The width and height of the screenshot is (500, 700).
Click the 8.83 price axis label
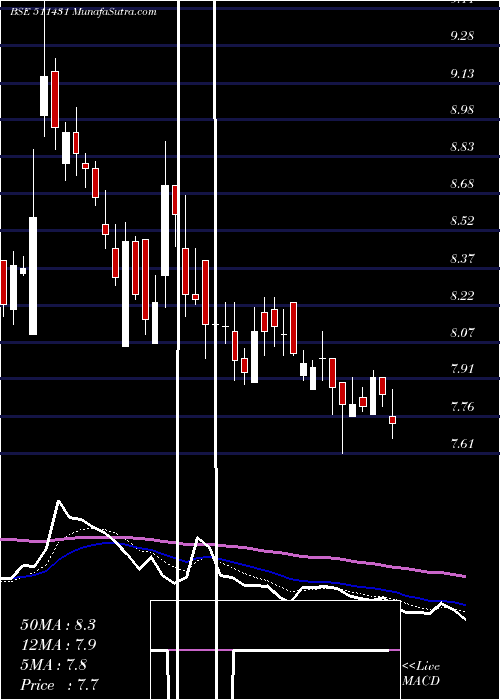click(462, 147)
